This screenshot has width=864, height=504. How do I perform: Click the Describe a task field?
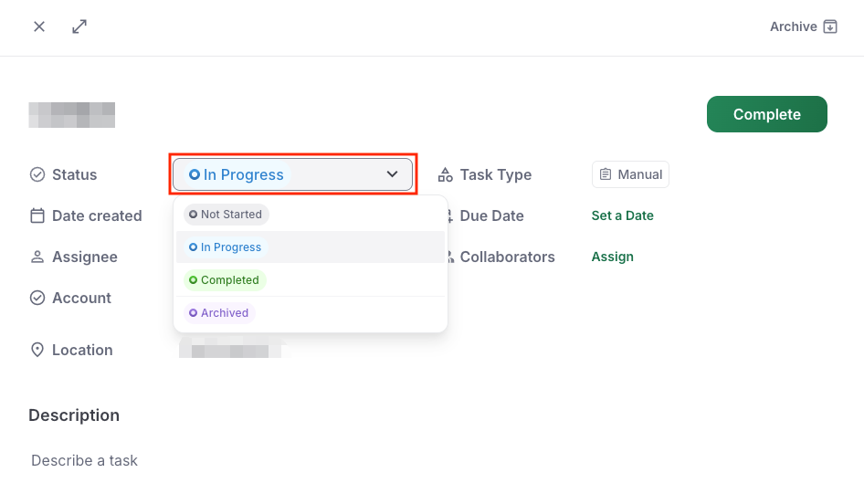(x=84, y=460)
